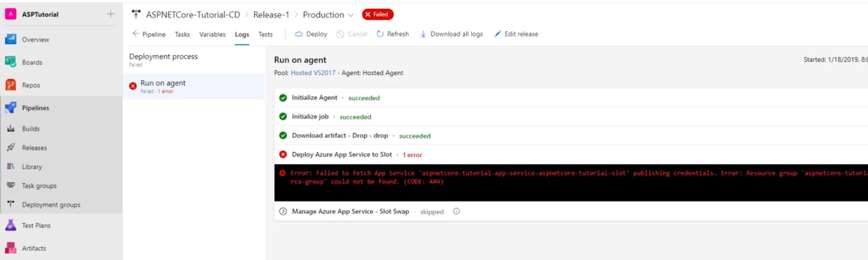The width and height of the screenshot is (868, 260).
Task: Click Download all logs
Action: [451, 34]
